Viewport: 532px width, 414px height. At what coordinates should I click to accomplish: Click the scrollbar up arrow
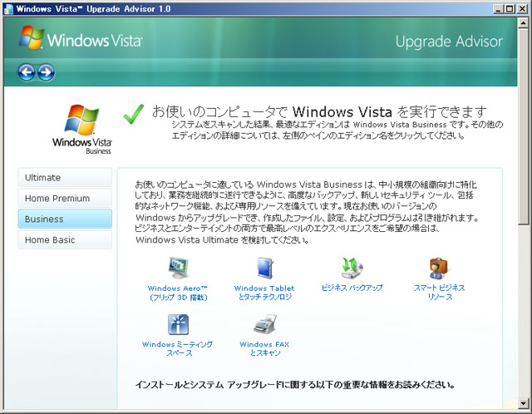pos(523,22)
